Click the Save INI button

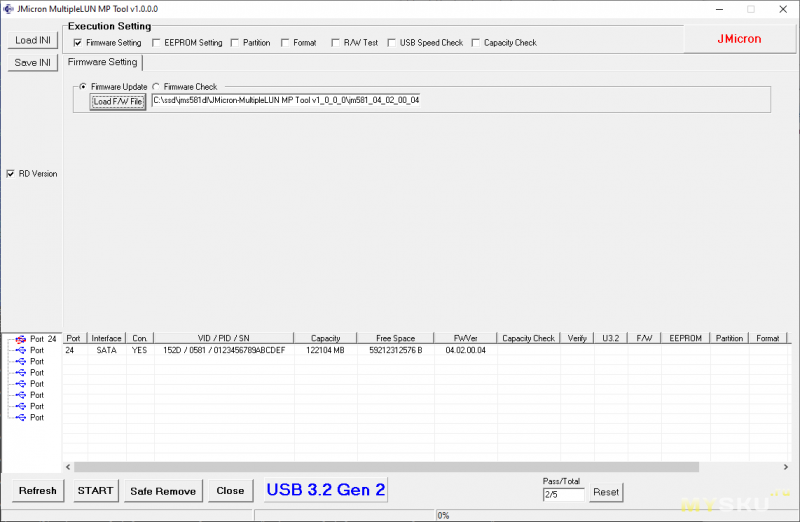click(33, 63)
